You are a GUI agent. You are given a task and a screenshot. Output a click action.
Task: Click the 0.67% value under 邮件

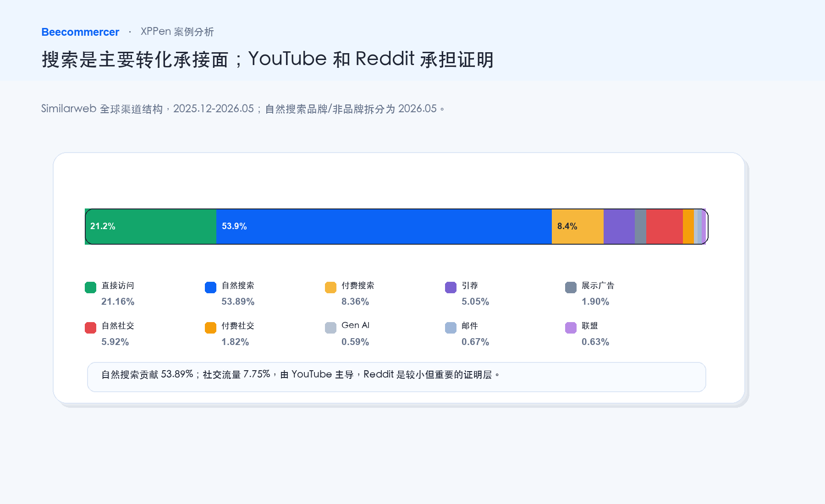(x=475, y=342)
